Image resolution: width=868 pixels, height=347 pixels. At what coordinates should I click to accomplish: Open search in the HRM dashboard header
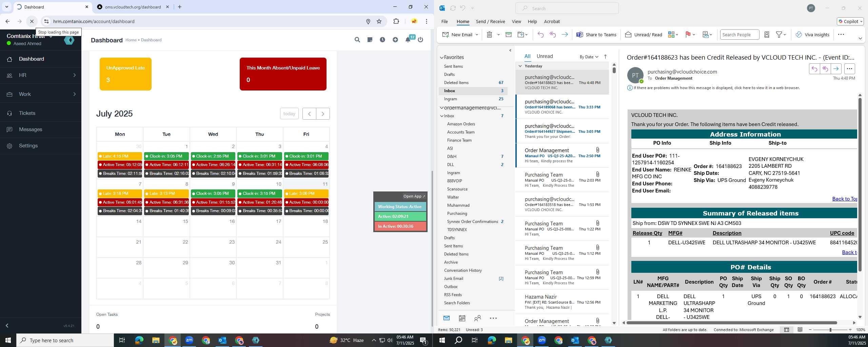click(357, 40)
